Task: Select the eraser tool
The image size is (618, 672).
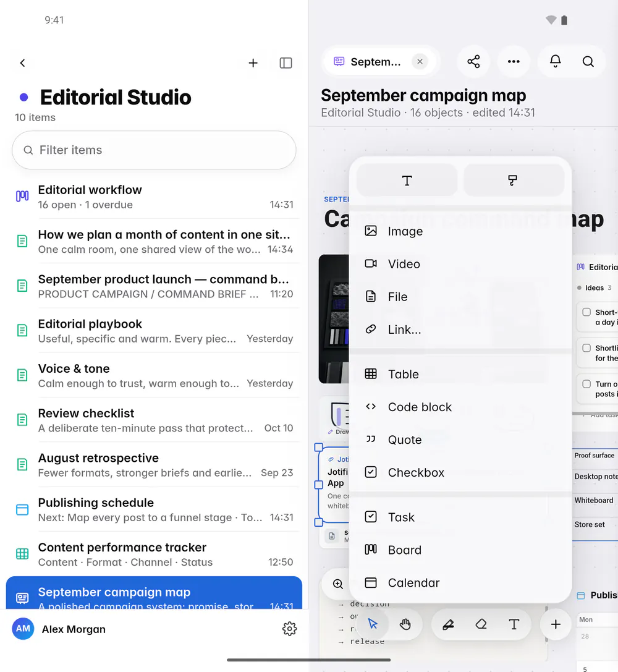Action: pos(481,624)
